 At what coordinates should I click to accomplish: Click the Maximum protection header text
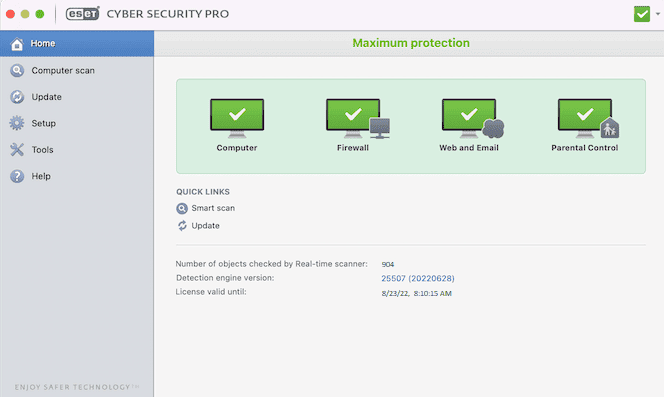(411, 43)
